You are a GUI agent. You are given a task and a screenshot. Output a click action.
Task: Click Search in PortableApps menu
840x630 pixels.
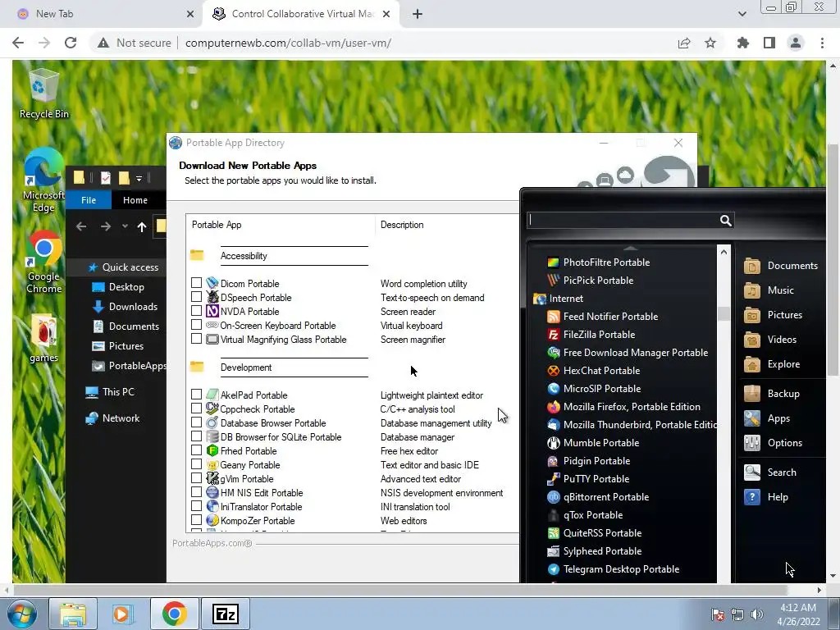coord(770,472)
